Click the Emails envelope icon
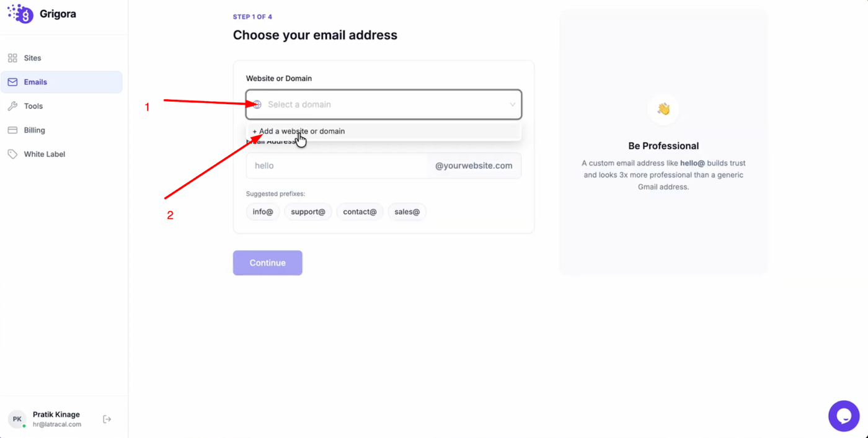The width and height of the screenshot is (868, 438). pyautogui.click(x=12, y=82)
